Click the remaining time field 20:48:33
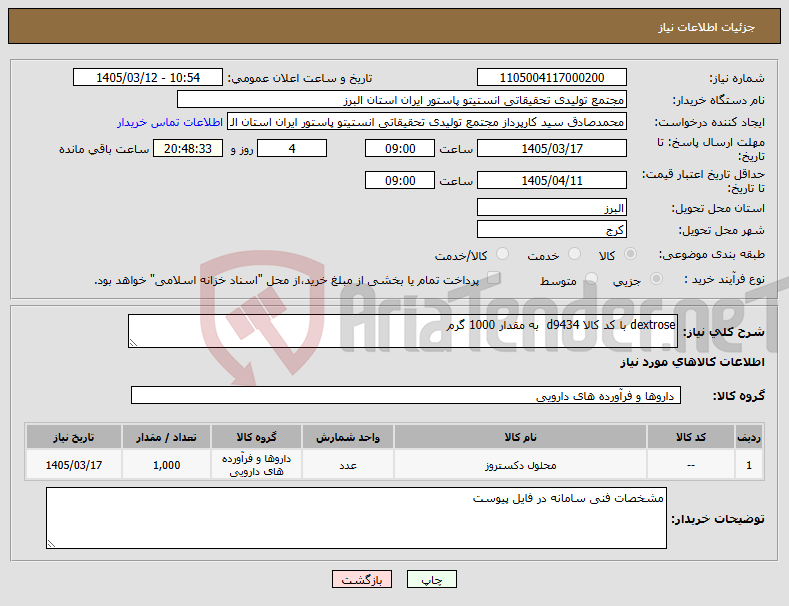This screenshot has height=606, width=789. pyautogui.click(x=188, y=148)
